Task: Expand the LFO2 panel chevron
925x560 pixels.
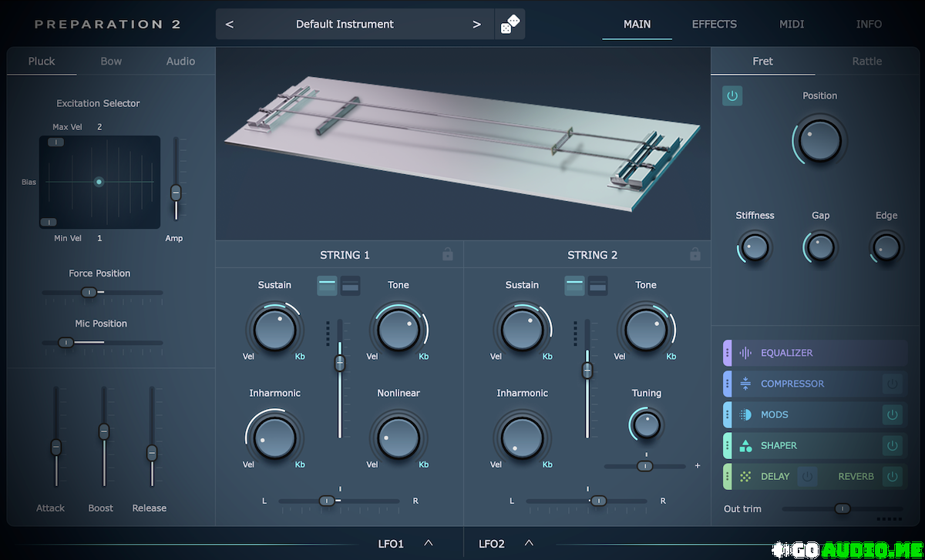Action: (x=529, y=543)
